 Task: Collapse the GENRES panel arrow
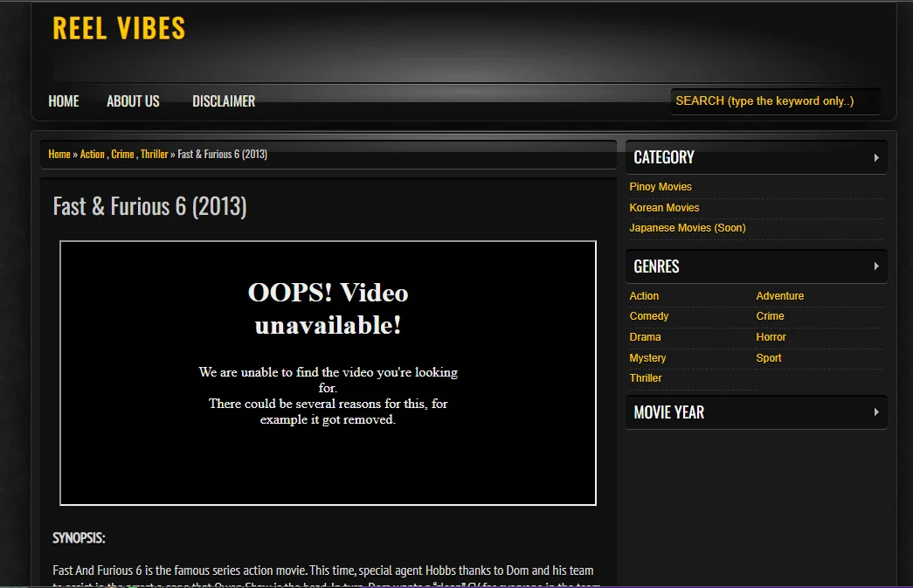[876, 266]
